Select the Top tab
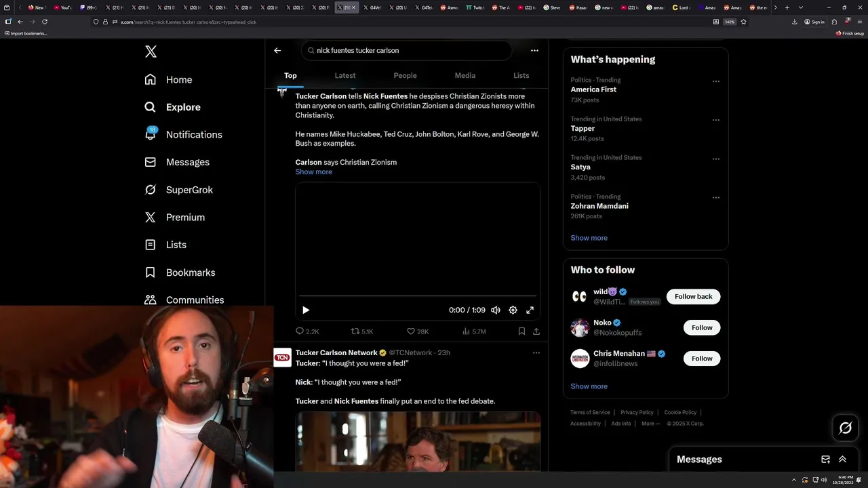The width and height of the screenshot is (868, 488). tap(290, 75)
